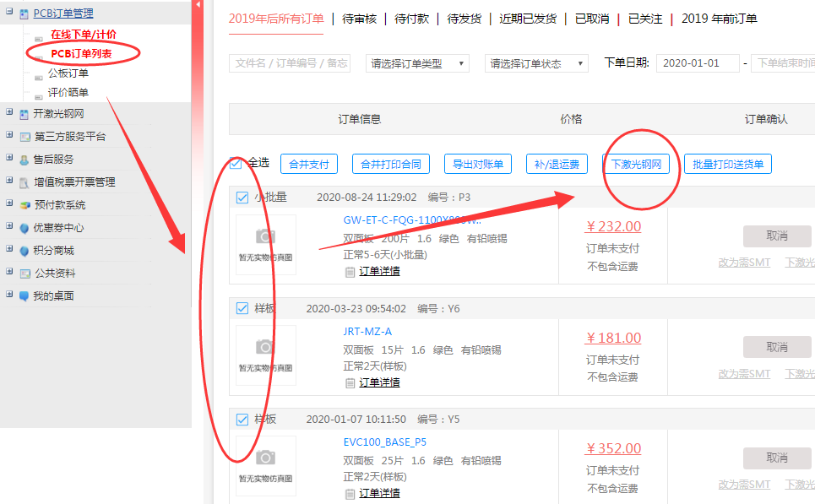Click the 公共资料 sidebar icon
Screen dimensions: 815x504
pyautogui.click(x=24, y=274)
